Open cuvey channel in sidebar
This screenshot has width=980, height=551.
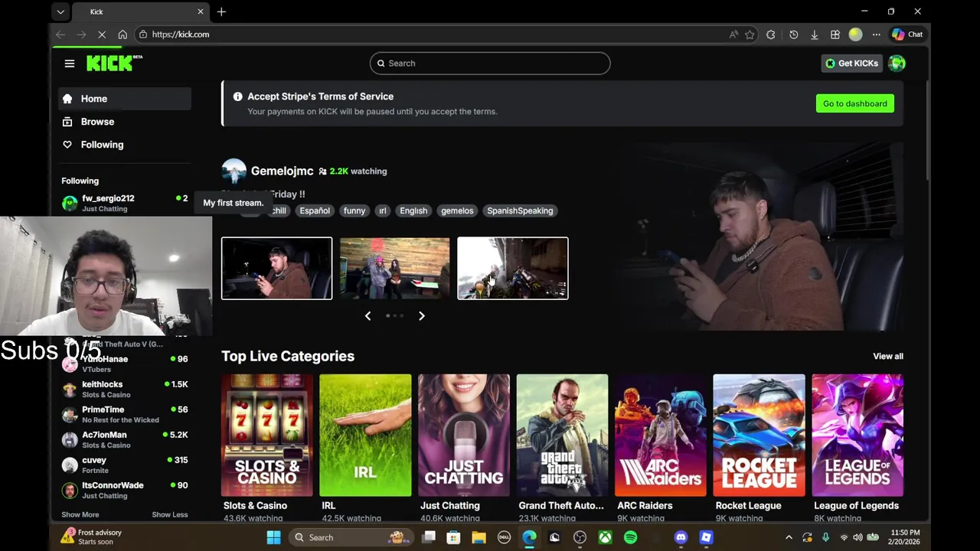click(125, 465)
